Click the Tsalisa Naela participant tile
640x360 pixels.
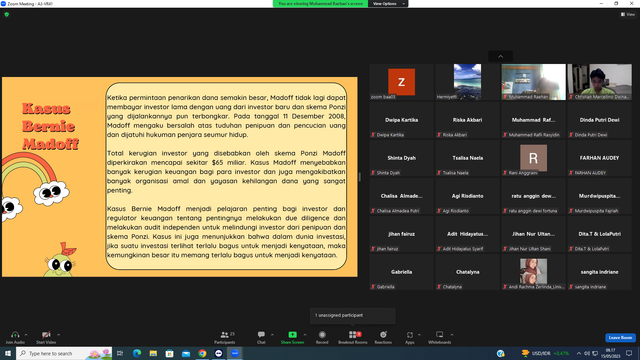pyautogui.click(x=467, y=158)
